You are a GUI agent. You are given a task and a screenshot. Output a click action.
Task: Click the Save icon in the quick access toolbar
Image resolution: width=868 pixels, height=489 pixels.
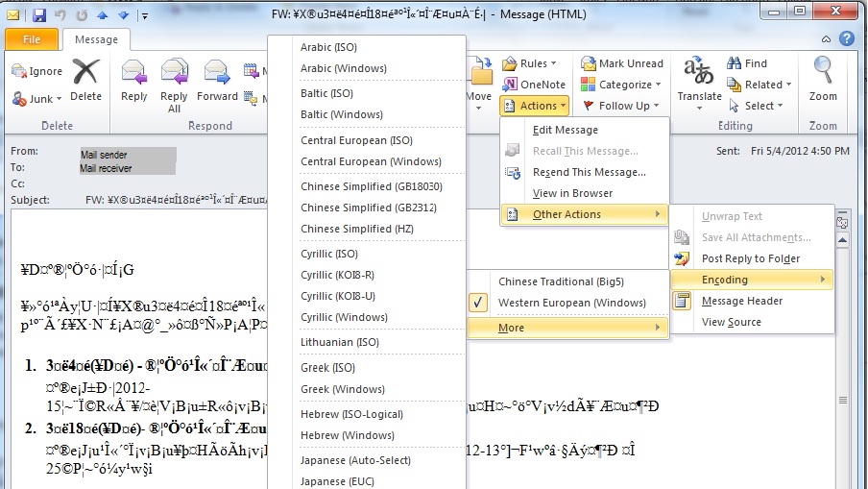coord(39,15)
